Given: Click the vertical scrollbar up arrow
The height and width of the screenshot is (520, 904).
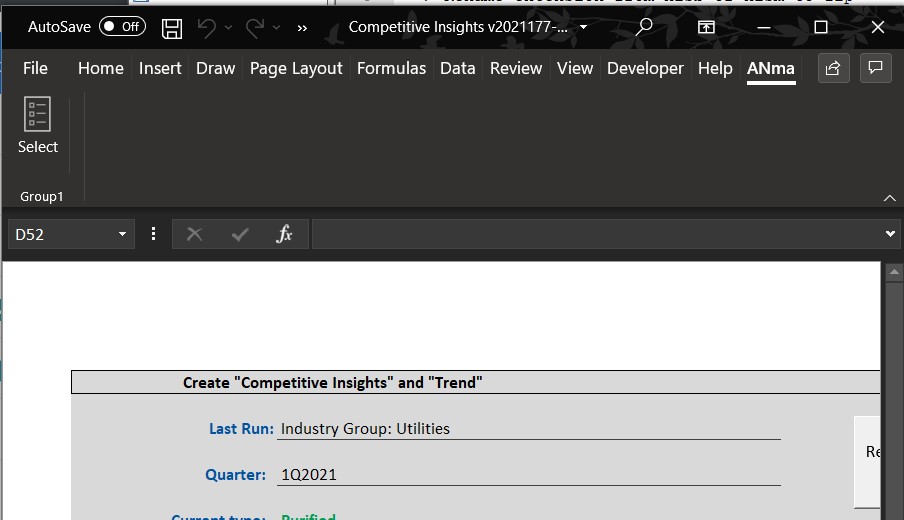Looking at the screenshot, I should click(892, 272).
